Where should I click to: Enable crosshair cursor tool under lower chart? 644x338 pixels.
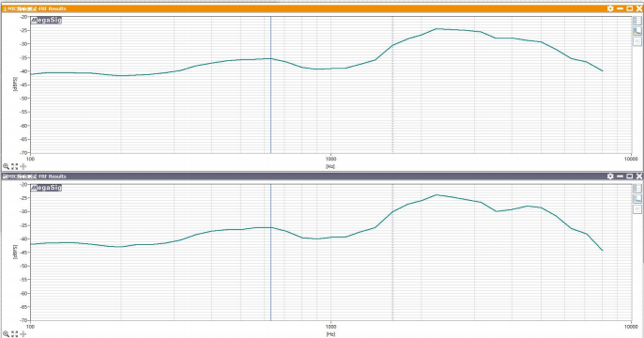coord(23,334)
